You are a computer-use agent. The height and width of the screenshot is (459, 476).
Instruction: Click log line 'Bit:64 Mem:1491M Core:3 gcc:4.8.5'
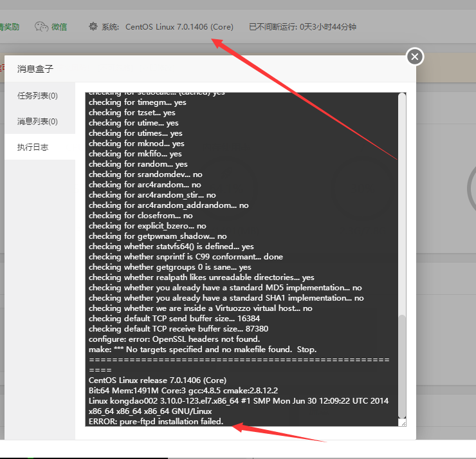[x=183, y=391]
